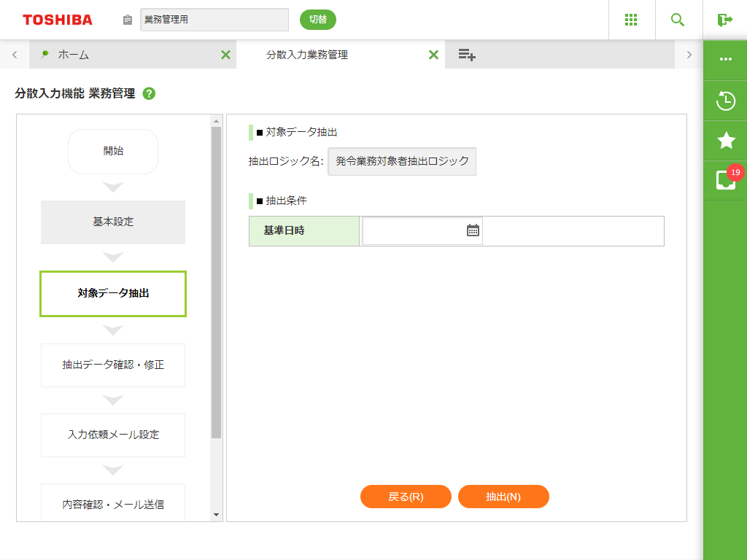Select the 基本設定 step
The width and height of the screenshot is (747, 560).
(113, 222)
